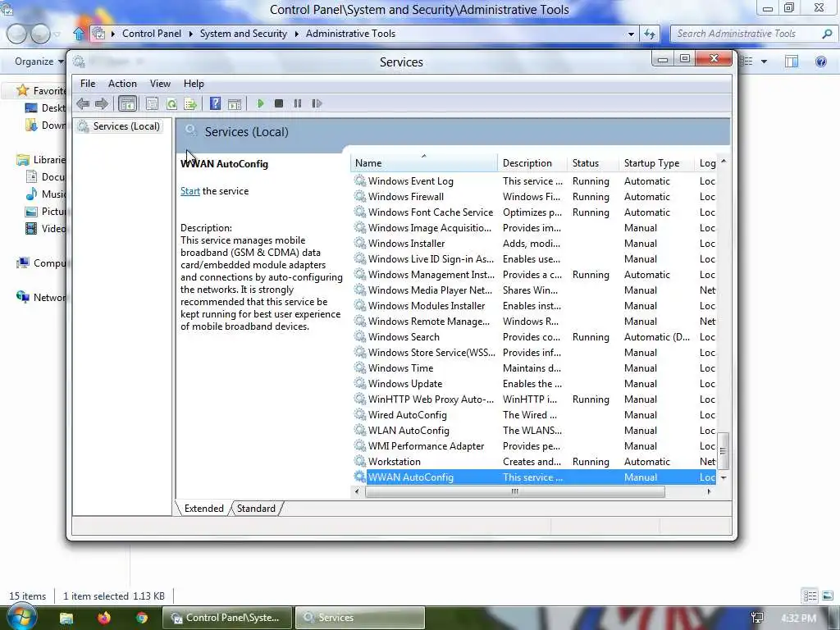Expand arrow after System and Security breadcrumb
840x630 pixels.
297,34
